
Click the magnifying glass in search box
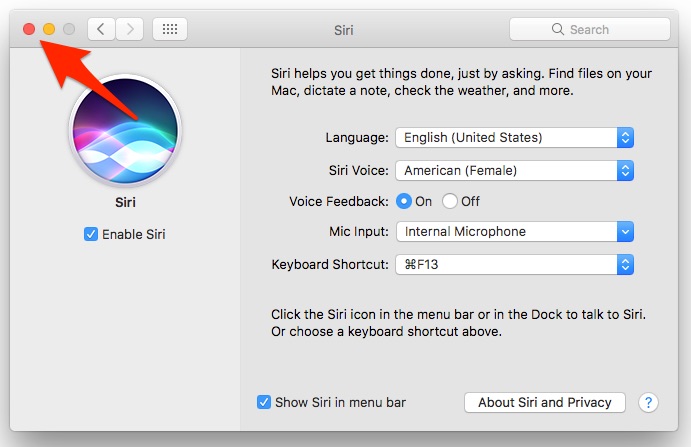(560, 30)
